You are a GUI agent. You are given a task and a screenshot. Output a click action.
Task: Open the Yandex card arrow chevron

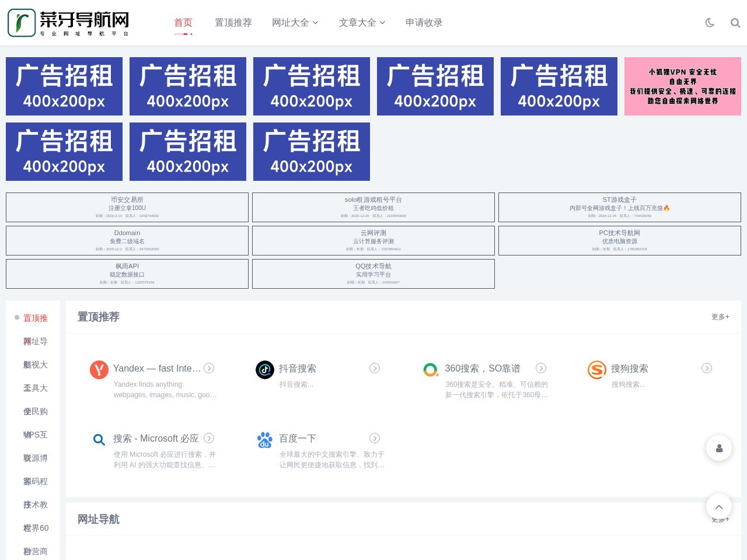click(x=209, y=368)
